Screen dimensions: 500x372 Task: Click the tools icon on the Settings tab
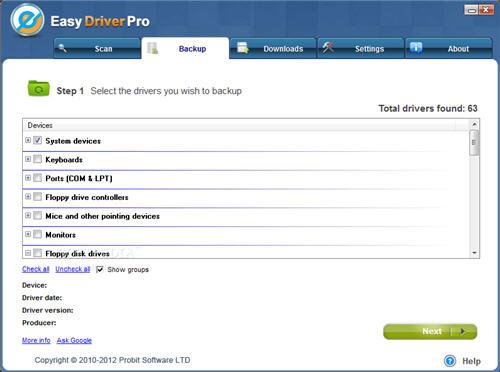point(328,47)
